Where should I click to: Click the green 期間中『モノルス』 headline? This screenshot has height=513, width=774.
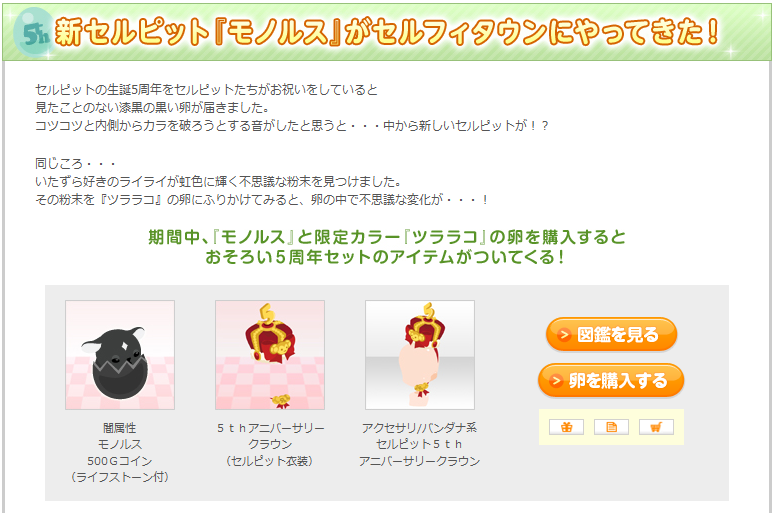tap(387, 247)
